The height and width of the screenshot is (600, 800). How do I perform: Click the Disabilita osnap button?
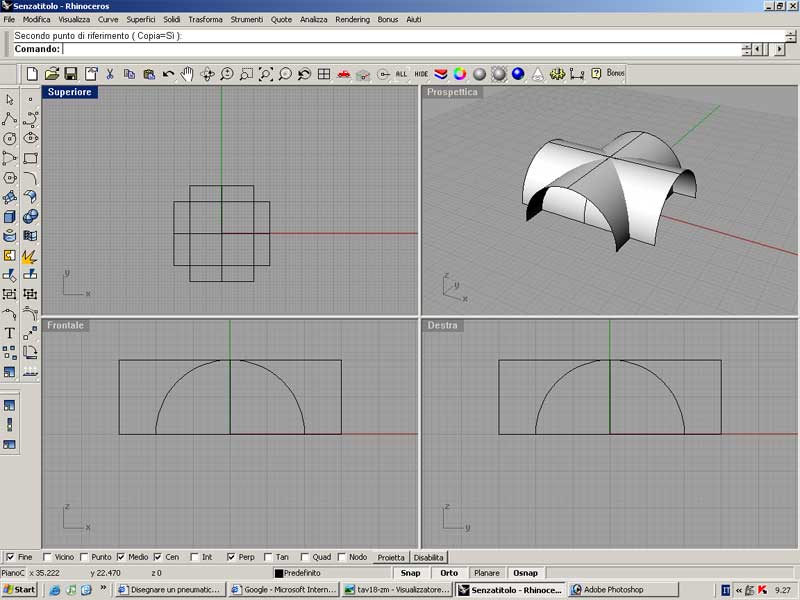429,557
